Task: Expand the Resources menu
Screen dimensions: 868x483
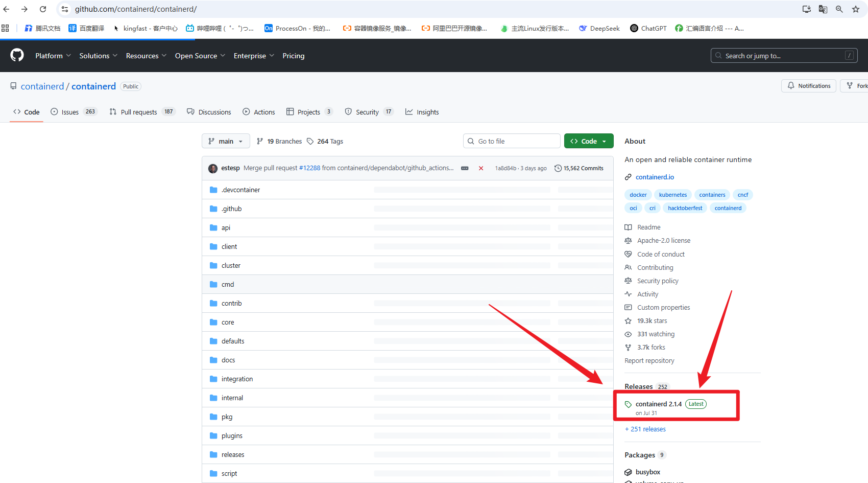Action: point(146,56)
